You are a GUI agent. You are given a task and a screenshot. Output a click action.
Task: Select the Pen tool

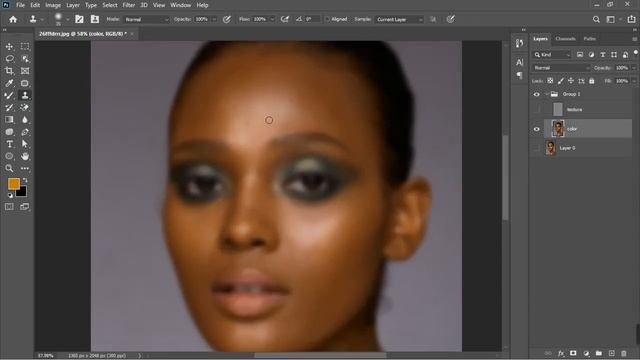tap(25, 132)
